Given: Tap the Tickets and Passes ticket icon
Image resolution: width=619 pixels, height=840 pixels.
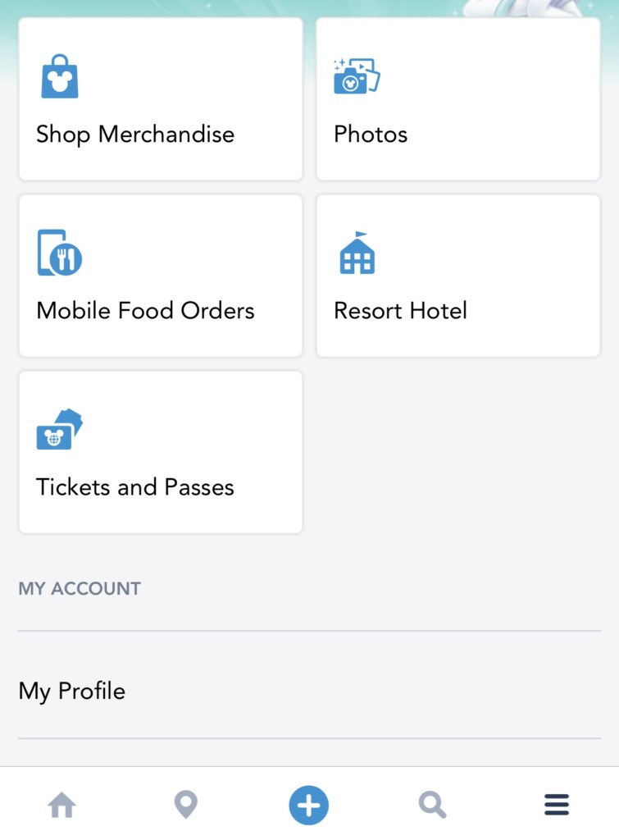Looking at the screenshot, I should tap(60, 429).
